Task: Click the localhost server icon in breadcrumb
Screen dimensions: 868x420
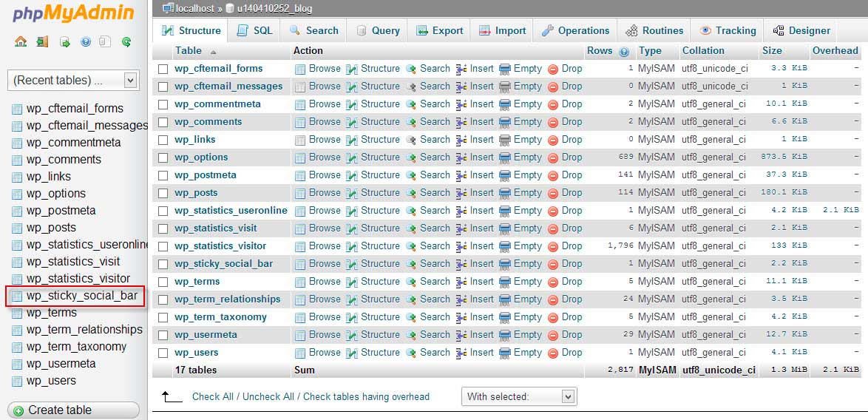Action: pos(169,8)
